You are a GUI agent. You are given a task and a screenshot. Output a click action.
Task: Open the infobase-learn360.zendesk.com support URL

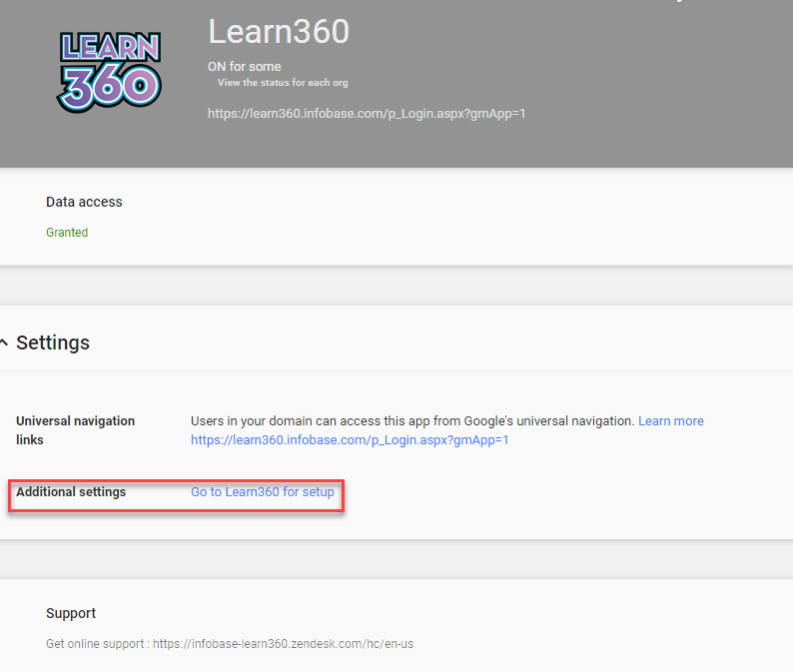[x=283, y=644]
